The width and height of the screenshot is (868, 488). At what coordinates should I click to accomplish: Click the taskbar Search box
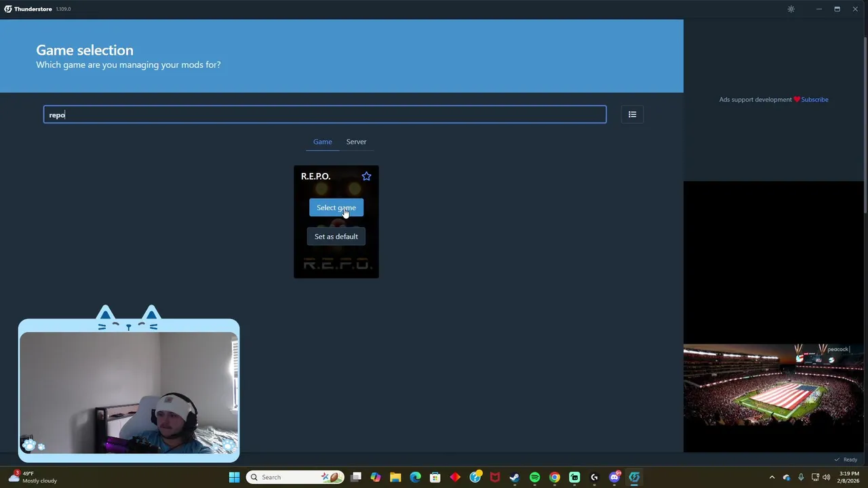click(295, 477)
